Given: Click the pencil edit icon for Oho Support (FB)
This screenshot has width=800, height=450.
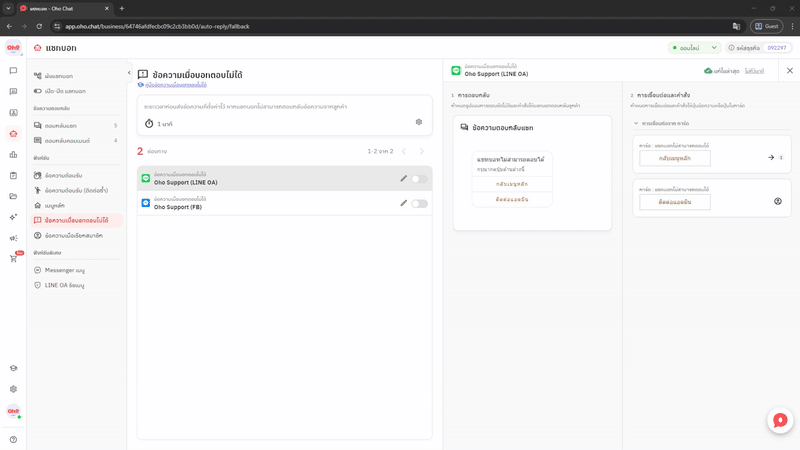Looking at the screenshot, I should click(x=404, y=203).
